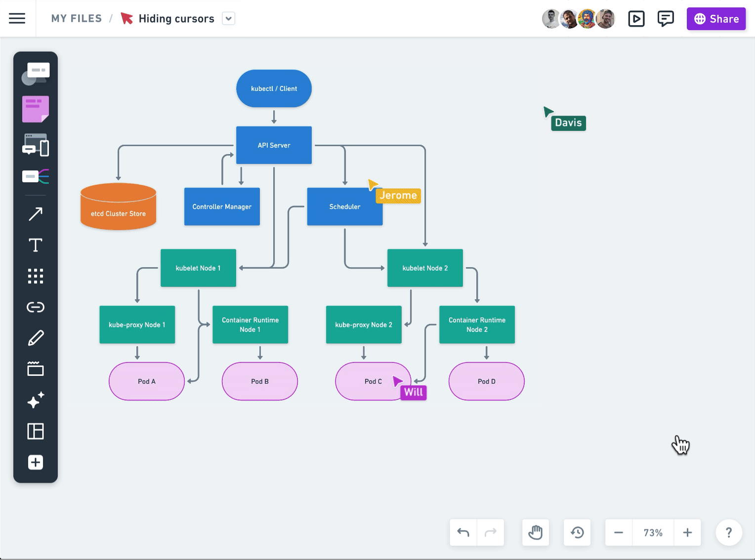755x560 pixels.
Task: Select the API Server box
Action: [x=274, y=145]
